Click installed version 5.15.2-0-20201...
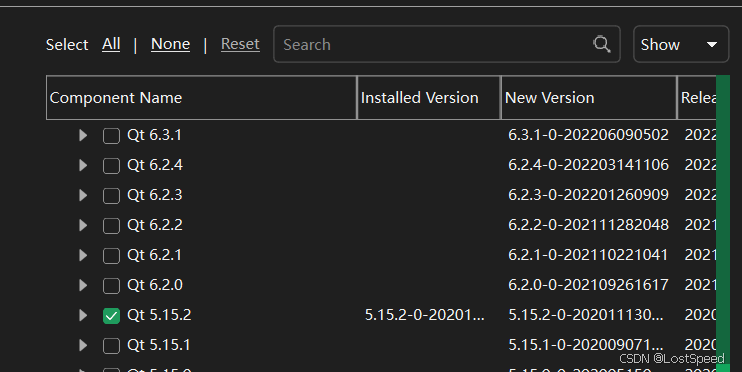Viewport: 742px width, 372px height. pos(424,315)
